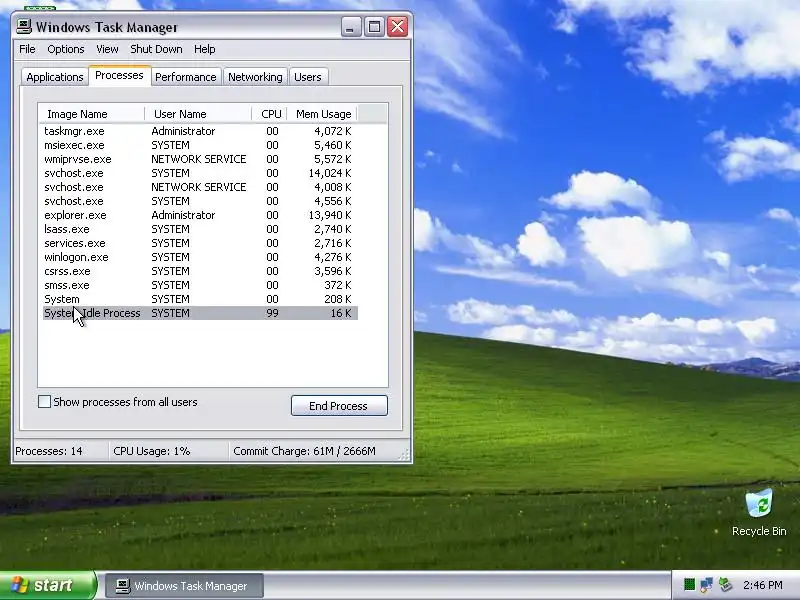
Task: Click the Windows Start button
Action: click(47, 585)
